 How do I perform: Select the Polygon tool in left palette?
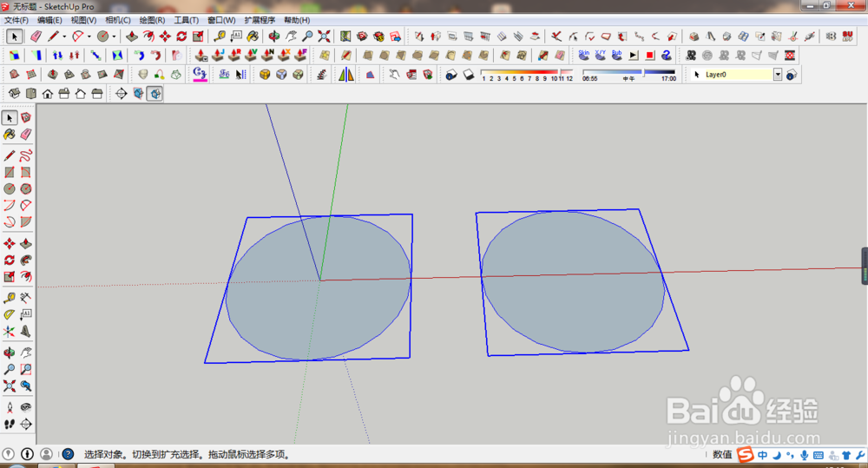pos(25,189)
